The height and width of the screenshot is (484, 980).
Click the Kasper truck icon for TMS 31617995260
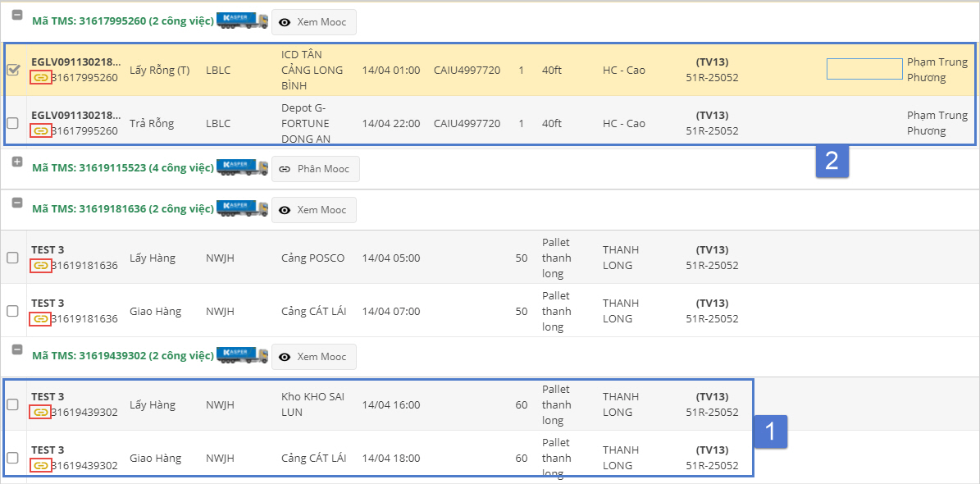(x=242, y=21)
